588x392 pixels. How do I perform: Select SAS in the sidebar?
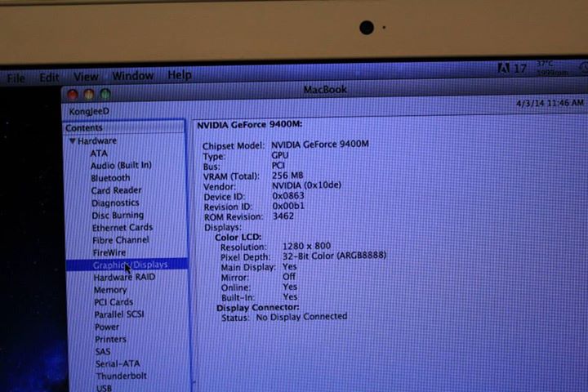(x=103, y=351)
